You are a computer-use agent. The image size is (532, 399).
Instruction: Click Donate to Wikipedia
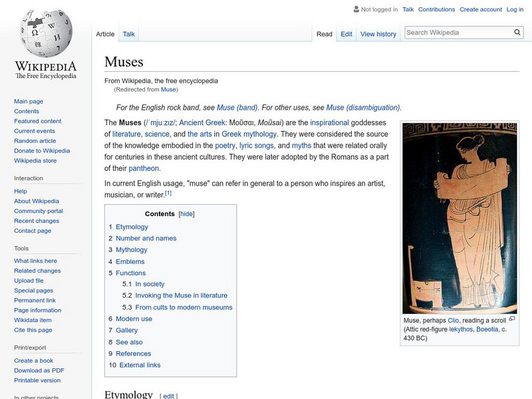tap(42, 150)
